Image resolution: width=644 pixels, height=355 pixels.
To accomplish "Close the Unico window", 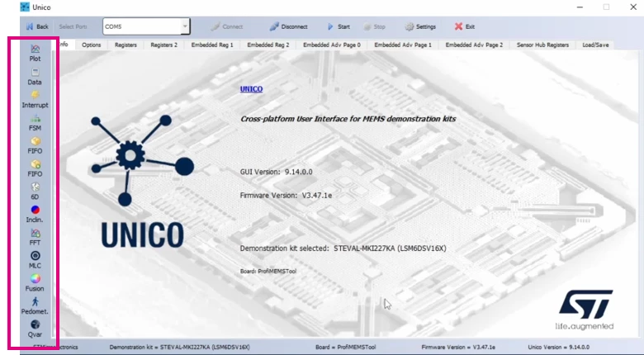I will (x=633, y=7).
